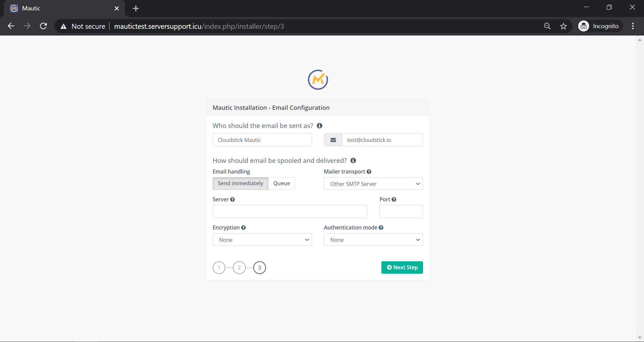Go to installer step 1 circle
The height and width of the screenshot is (342, 644).
(x=219, y=268)
